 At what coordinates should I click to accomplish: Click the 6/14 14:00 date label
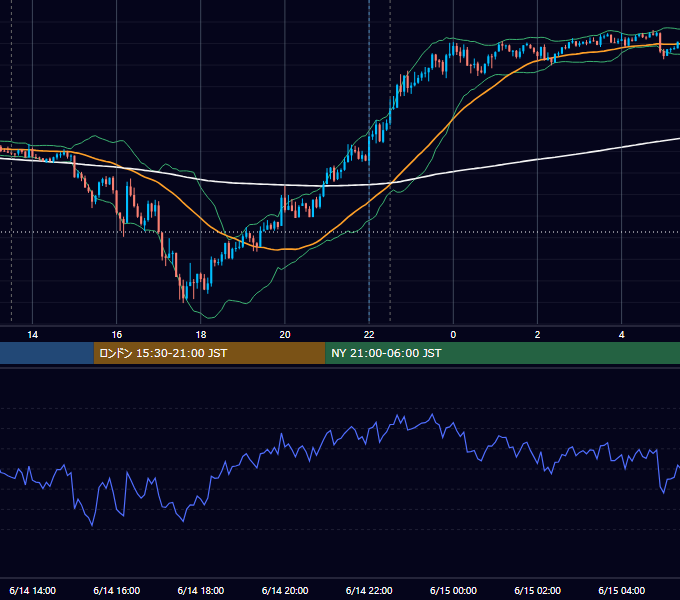coord(33,590)
